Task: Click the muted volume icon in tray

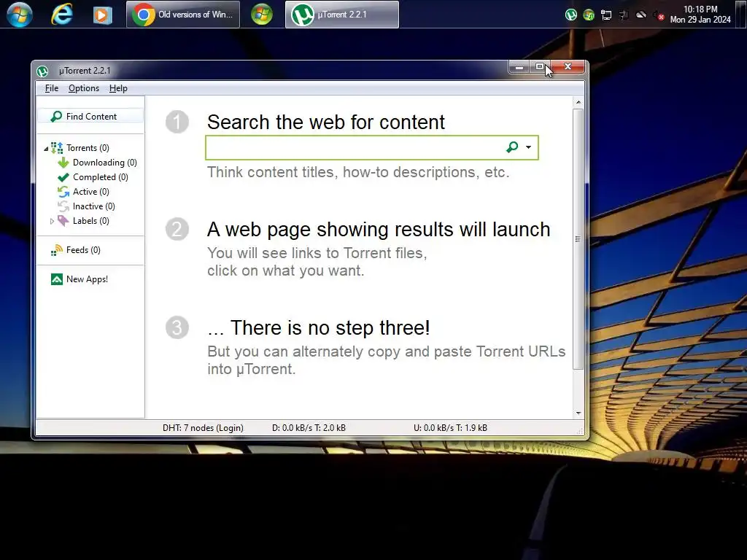Action: 659,15
